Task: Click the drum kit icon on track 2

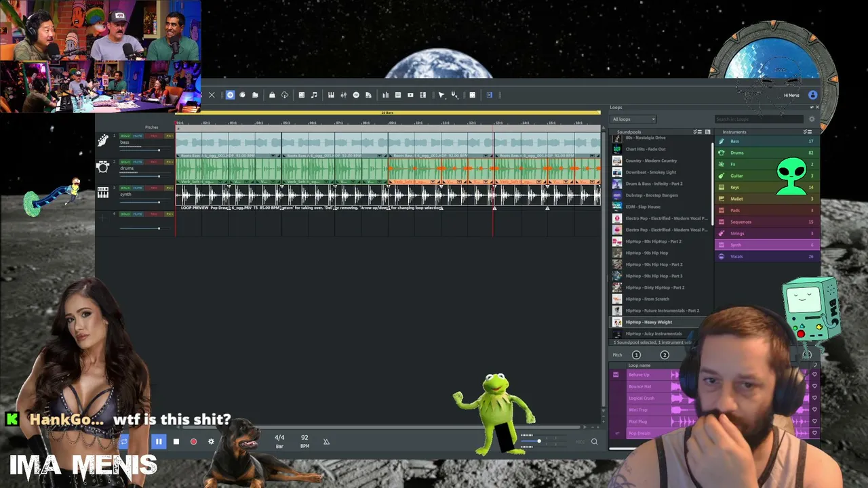Action: [x=103, y=167]
